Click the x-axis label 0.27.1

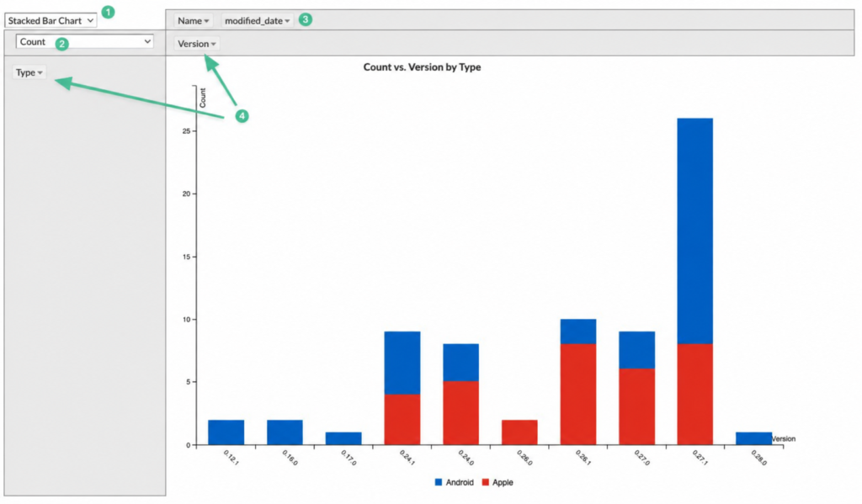click(701, 457)
